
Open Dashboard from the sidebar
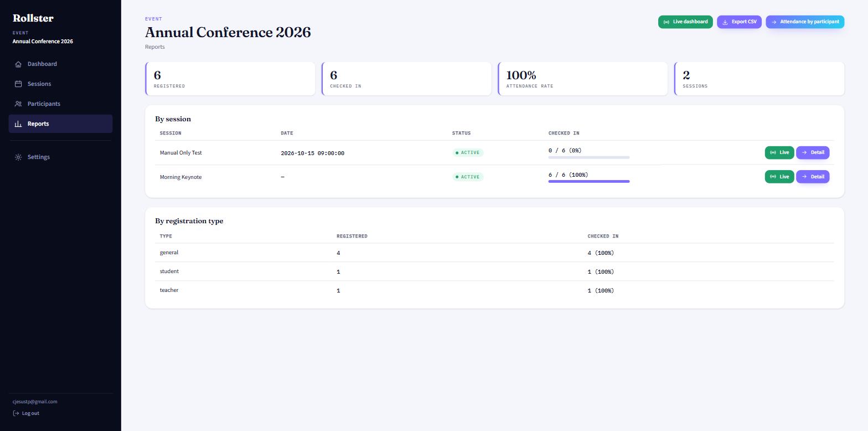point(60,64)
